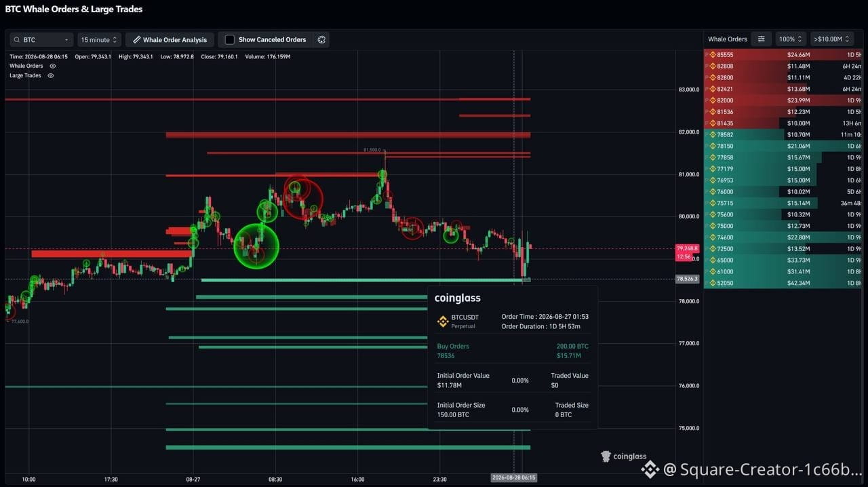The image size is (868, 487).
Task: Click the exchange icon on the 75715 order
Action: [713, 203]
